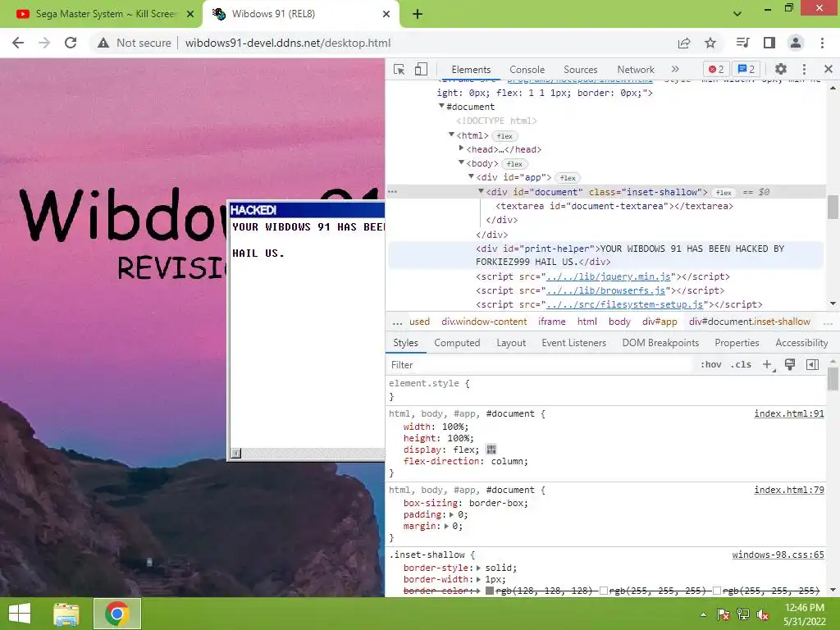Open the Event Listeners tab
Viewport: 840px width, 630px height.
click(573, 343)
